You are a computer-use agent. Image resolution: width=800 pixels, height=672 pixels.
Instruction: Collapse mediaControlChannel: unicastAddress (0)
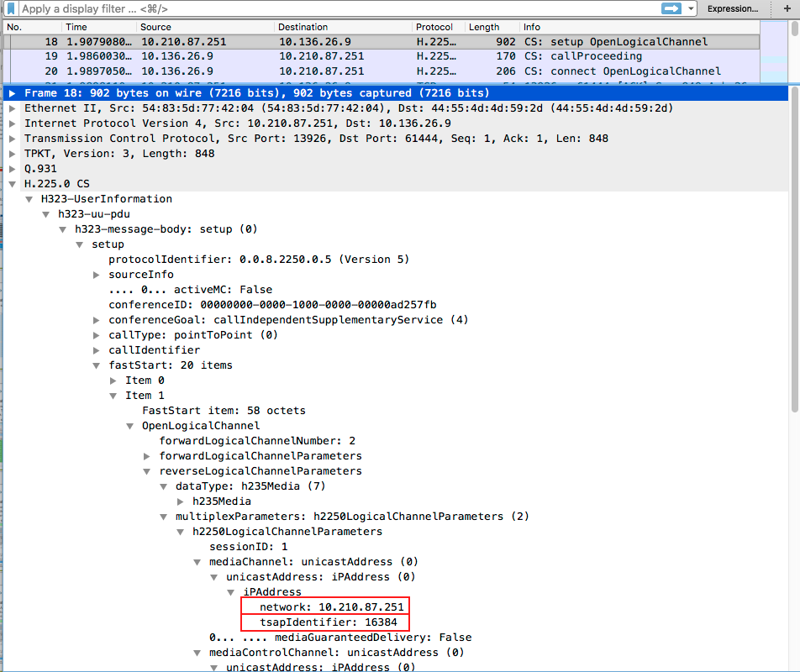(x=197, y=653)
